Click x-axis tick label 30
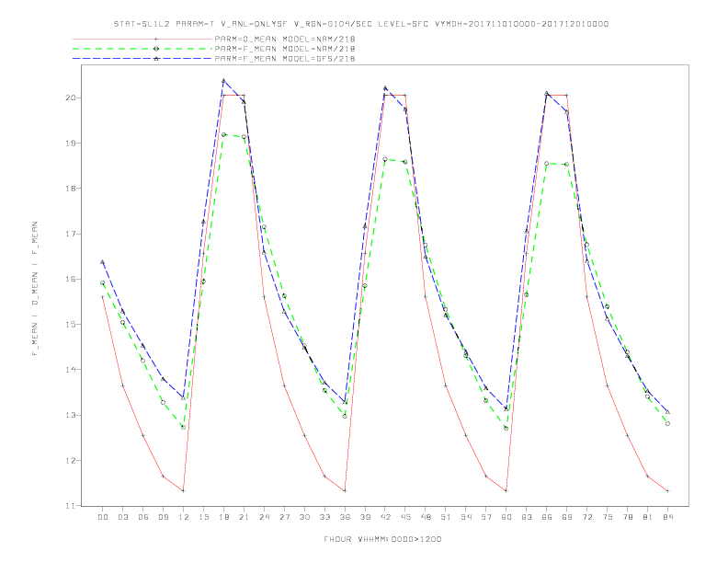Image resolution: width=728 pixels, height=563 pixels. click(304, 517)
